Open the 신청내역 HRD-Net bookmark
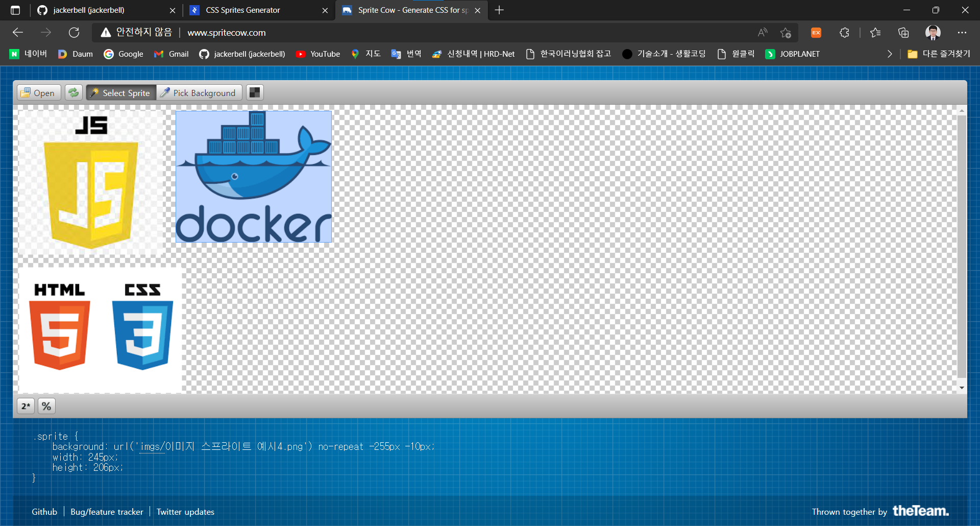980x526 pixels. point(474,54)
